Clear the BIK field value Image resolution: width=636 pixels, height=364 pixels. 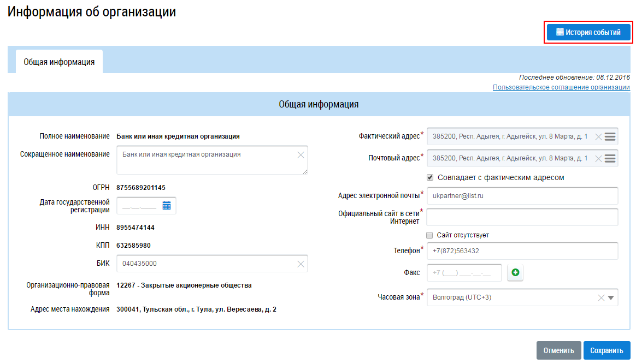(x=301, y=264)
